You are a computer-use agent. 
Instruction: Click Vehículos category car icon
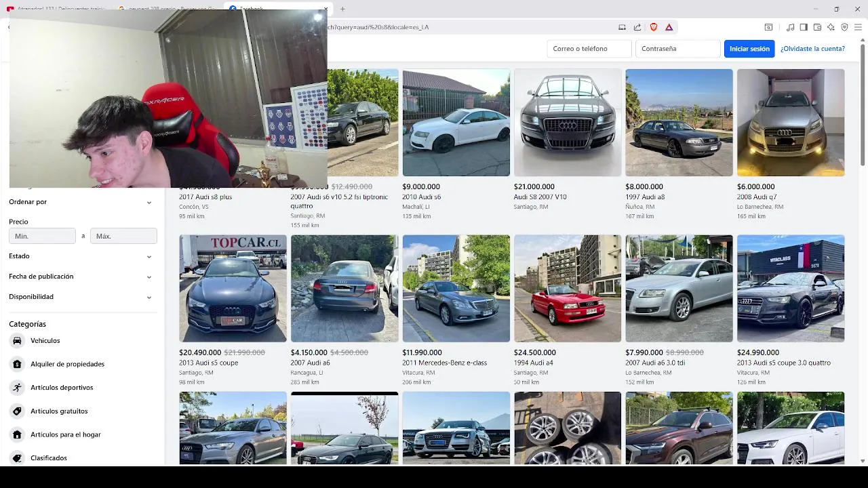click(17, 340)
